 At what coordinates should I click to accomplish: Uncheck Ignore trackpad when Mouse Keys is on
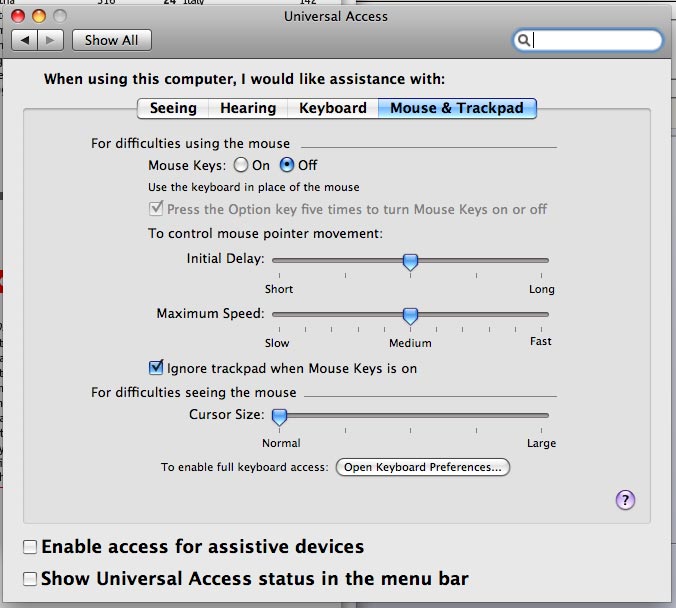click(x=156, y=368)
